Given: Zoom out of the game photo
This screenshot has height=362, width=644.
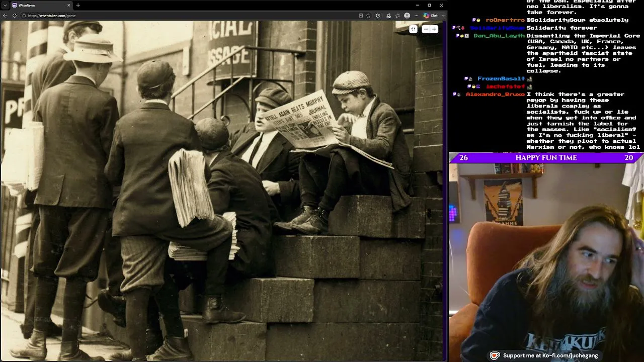Looking at the screenshot, I should [x=426, y=29].
